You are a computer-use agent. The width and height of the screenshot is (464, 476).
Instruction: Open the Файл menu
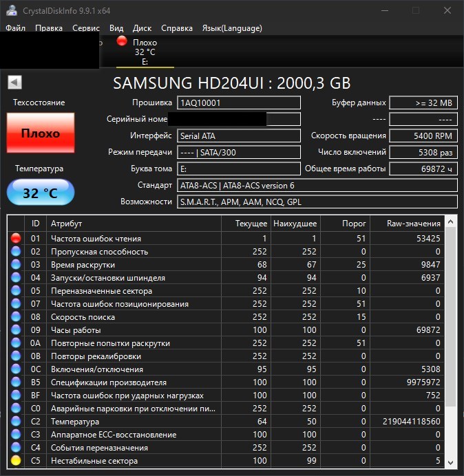pyautogui.click(x=16, y=28)
